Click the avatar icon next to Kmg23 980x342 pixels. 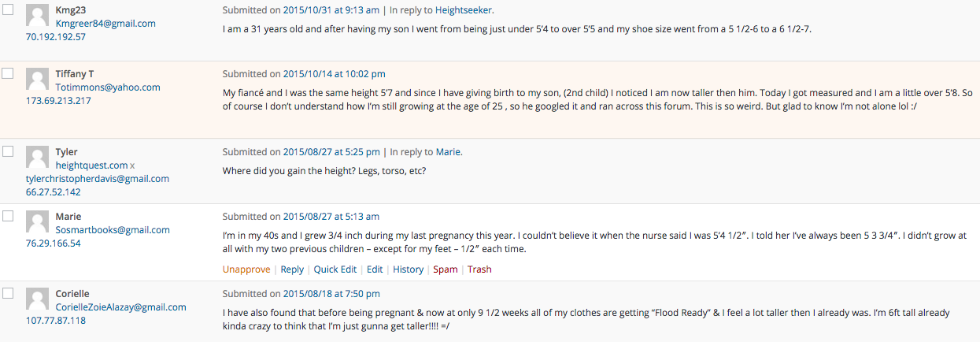(38, 15)
